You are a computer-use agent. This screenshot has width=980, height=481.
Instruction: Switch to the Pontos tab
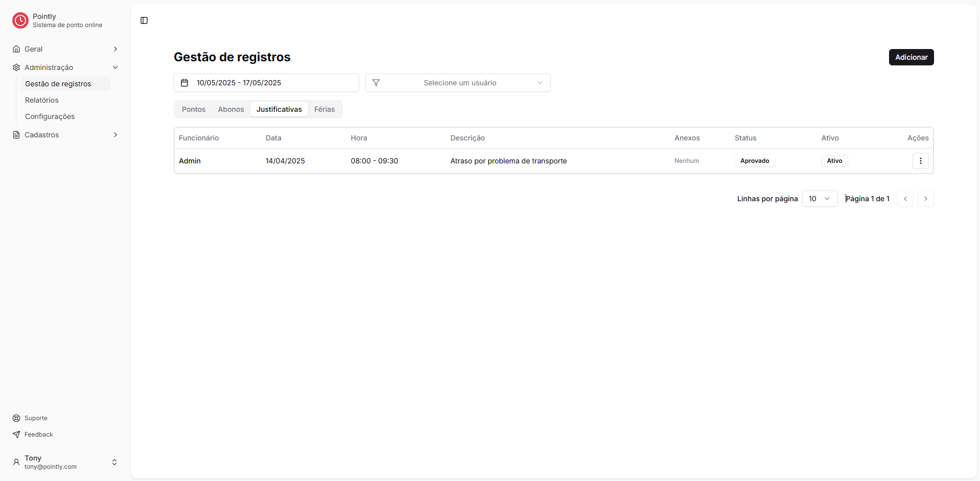pyautogui.click(x=193, y=109)
